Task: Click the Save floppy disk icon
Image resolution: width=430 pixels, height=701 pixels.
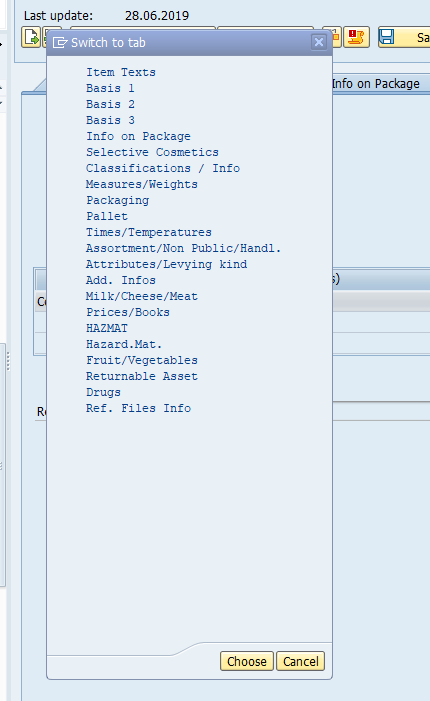Action: pos(387,37)
